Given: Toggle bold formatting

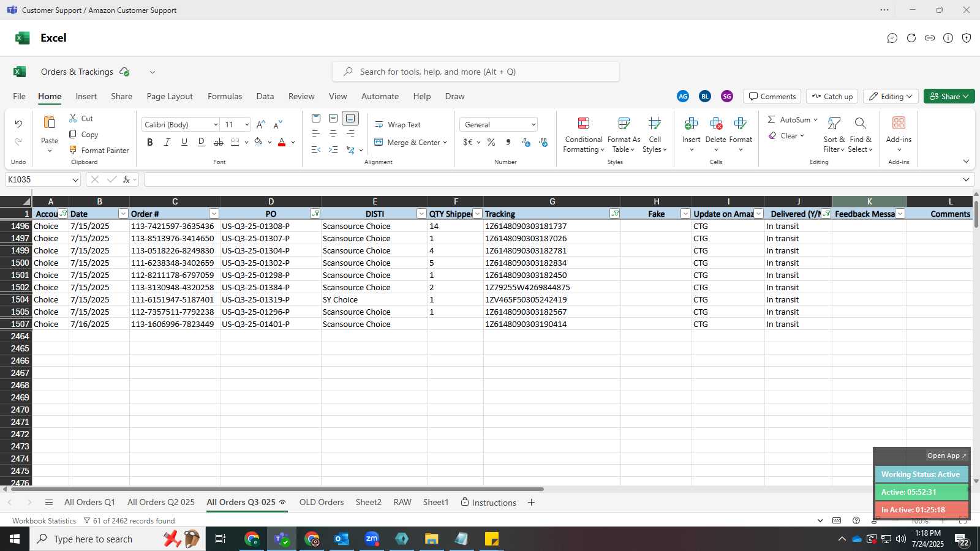Looking at the screenshot, I should click(x=150, y=142).
